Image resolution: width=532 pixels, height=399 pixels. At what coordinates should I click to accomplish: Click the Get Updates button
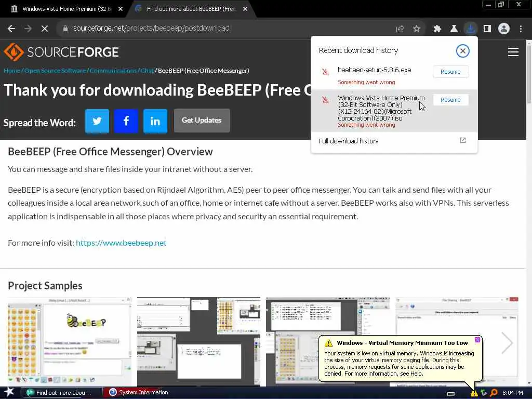coord(202,121)
